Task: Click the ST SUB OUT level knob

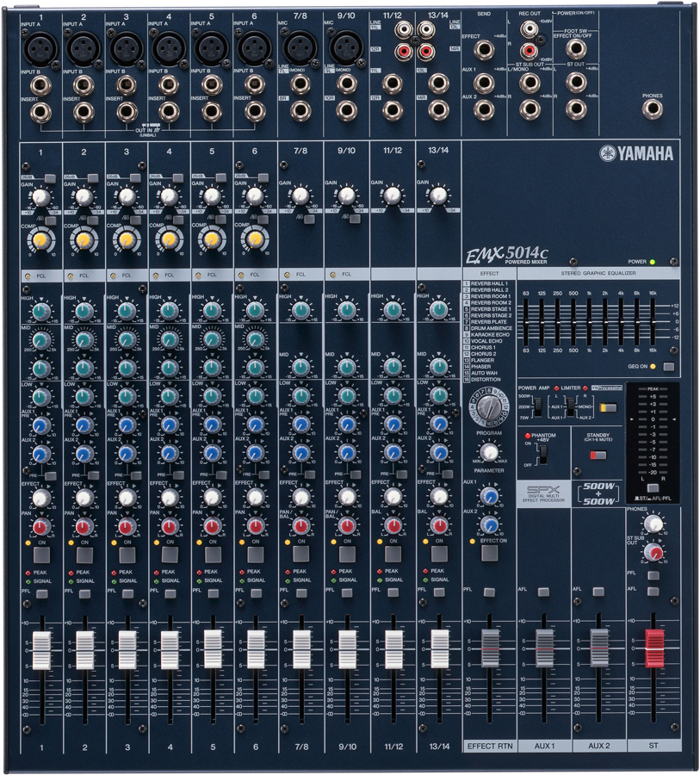Action: (654, 552)
